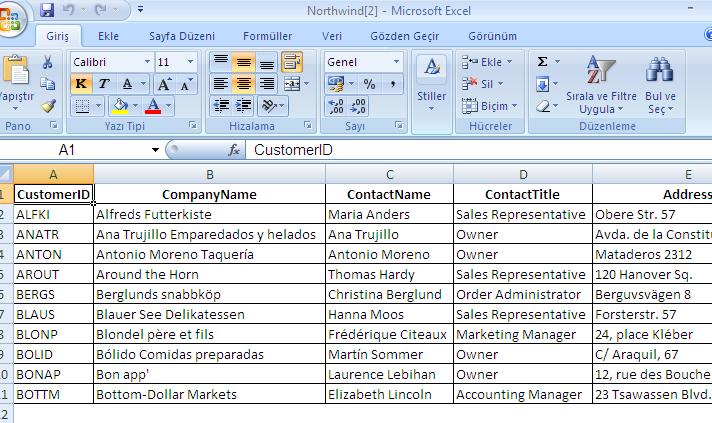712x423 pixels.
Task: Open the font color dropdown arrow
Action: tap(168, 106)
